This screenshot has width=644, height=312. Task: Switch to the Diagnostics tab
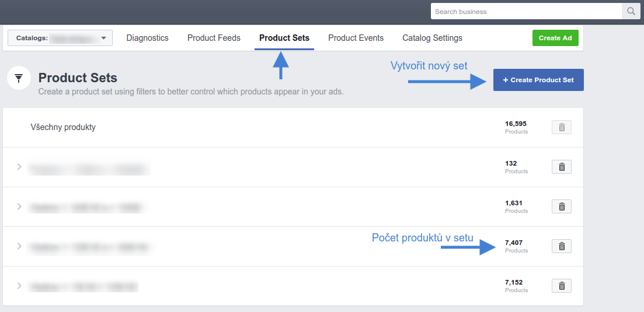(x=148, y=38)
